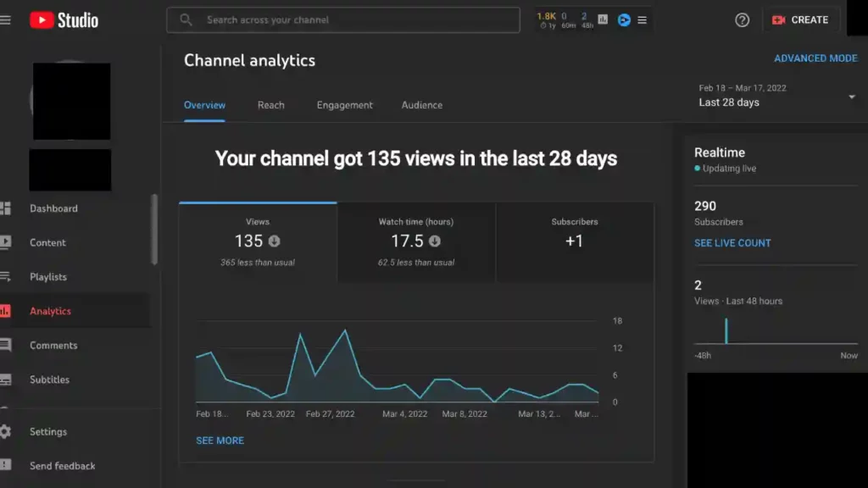Select the Content icon in the sidebar

(48, 243)
